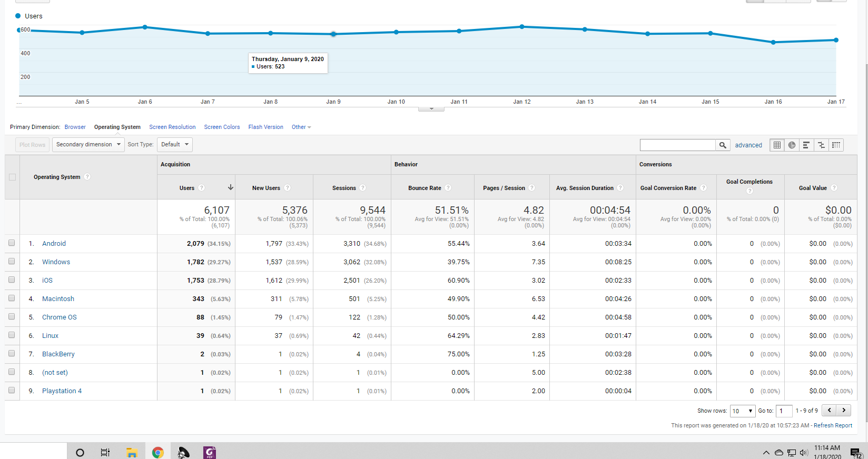
Task: Open the Macintosh operating system link
Action: point(58,298)
